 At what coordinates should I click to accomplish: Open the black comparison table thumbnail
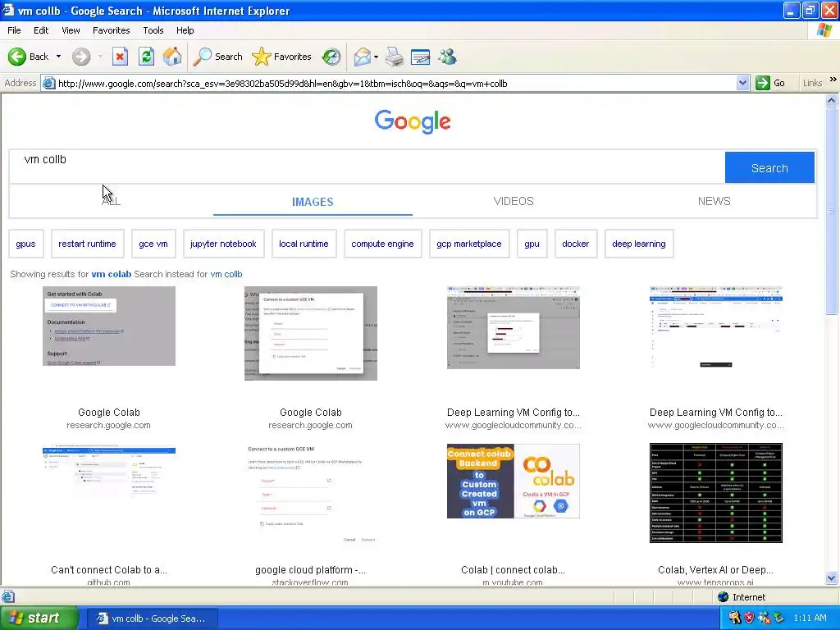[715, 493]
